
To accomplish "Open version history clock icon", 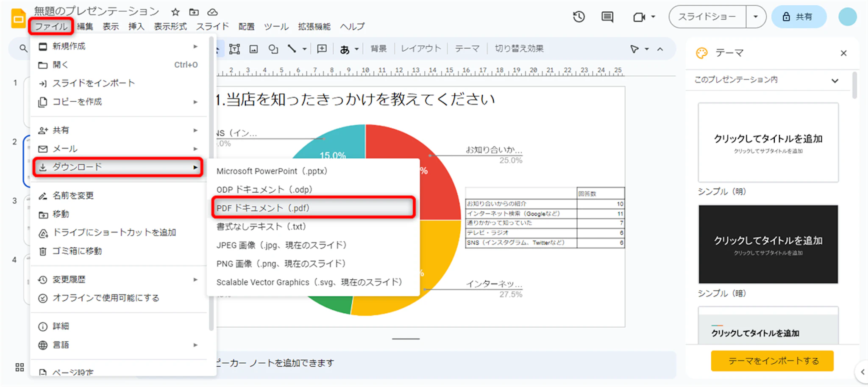I will pyautogui.click(x=579, y=17).
